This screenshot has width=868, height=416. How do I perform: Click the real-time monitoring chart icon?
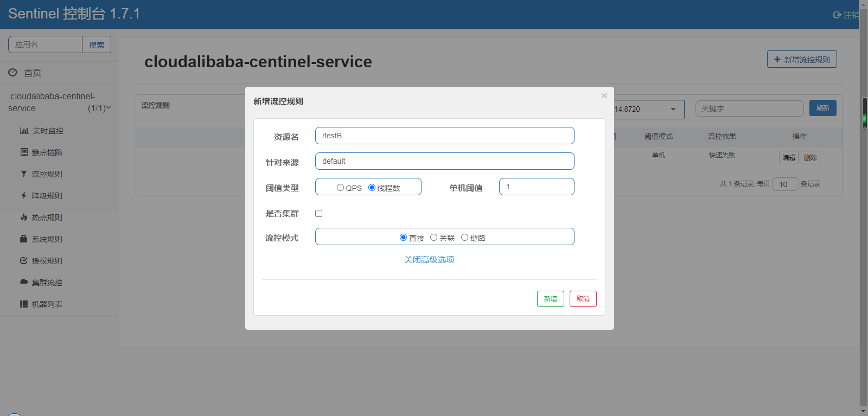(x=24, y=131)
